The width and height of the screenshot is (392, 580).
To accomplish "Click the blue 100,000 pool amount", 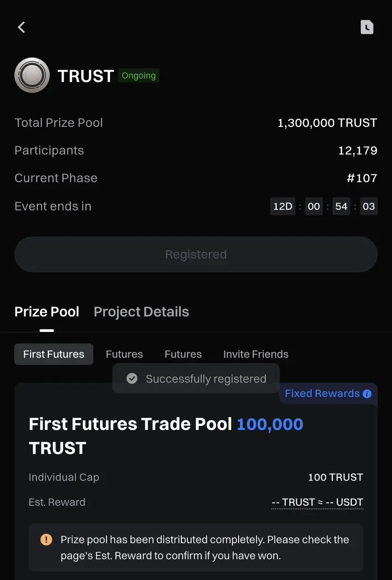I will (270, 424).
